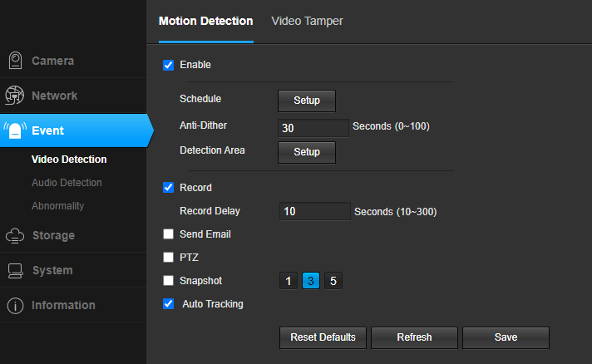Select the Event menu label

click(47, 130)
